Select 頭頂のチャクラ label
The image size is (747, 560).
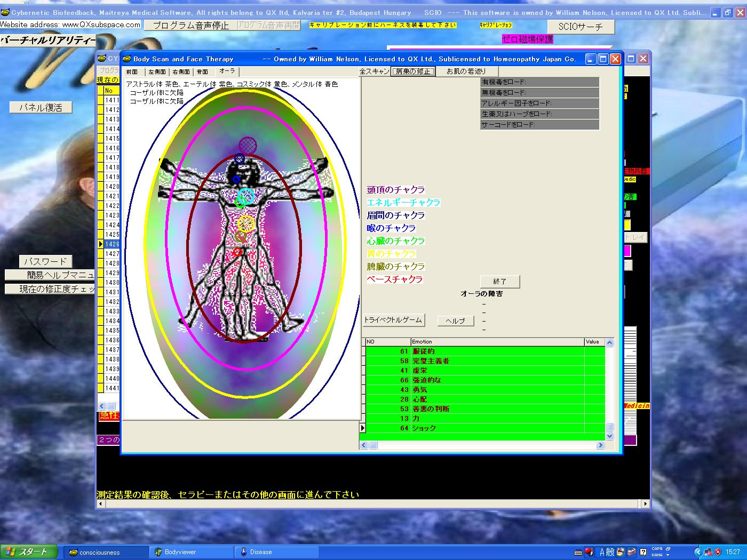pyautogui.click(x=396, y=190)
